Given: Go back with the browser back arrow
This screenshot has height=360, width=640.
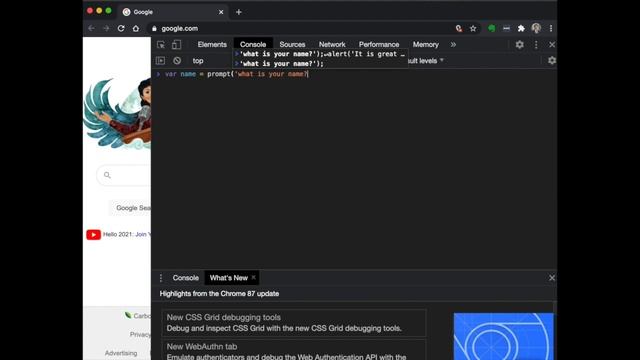Looking at the screenshot, I should point(91,28).
